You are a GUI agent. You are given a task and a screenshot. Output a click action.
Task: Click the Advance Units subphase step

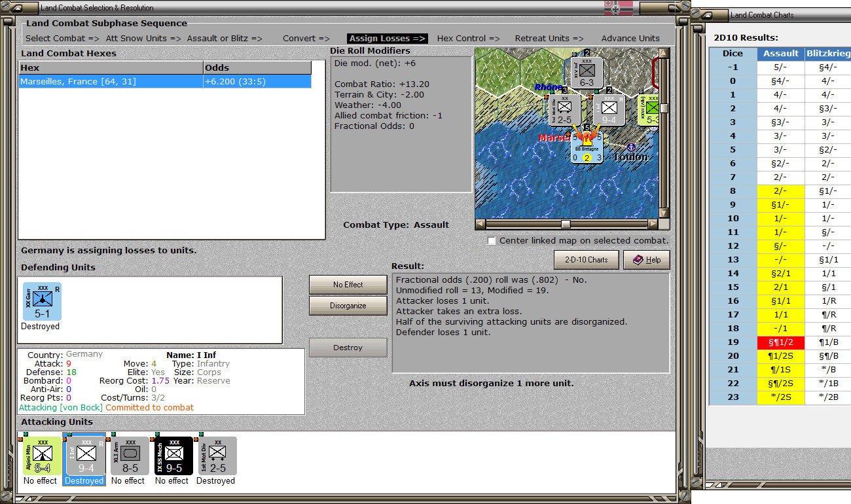(x=630, y=39)
